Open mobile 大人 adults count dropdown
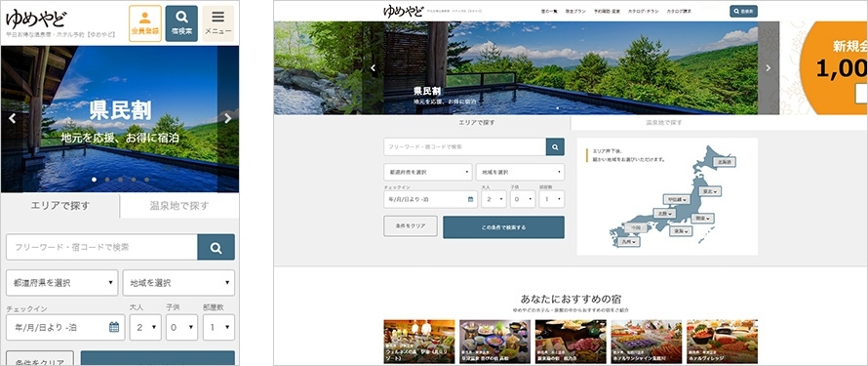Image resolution: width=868 pixels, height=366 pixels. [145, 327]
